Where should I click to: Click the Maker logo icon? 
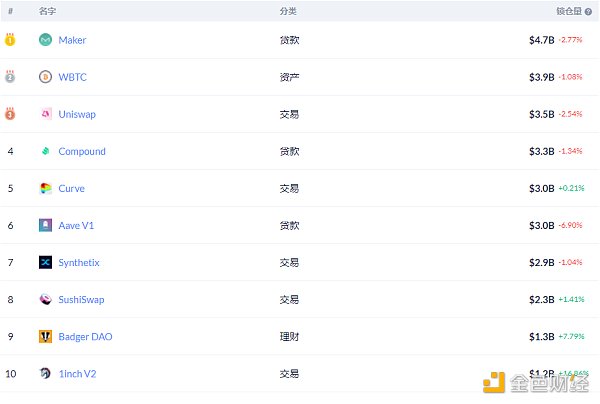point(46,40)
